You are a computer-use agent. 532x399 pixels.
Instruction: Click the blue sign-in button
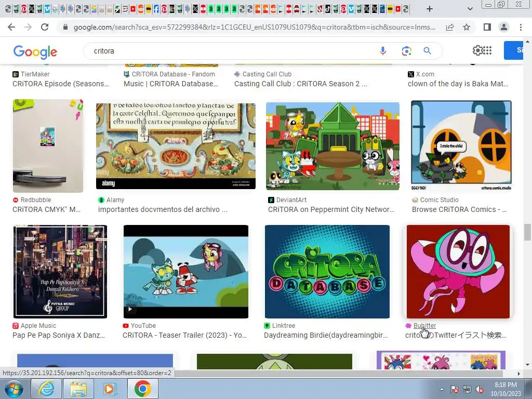click(514, 50)
